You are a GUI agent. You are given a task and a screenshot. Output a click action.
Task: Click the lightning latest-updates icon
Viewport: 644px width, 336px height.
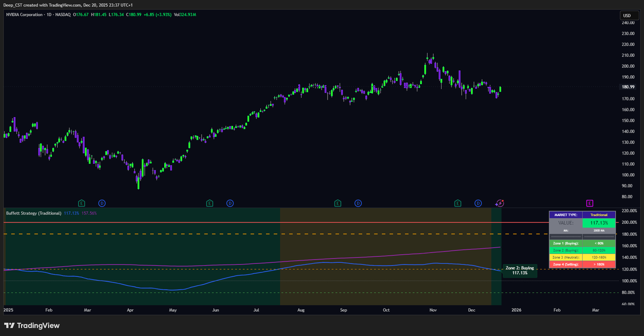pyautogui.click(x=500, y=203)
